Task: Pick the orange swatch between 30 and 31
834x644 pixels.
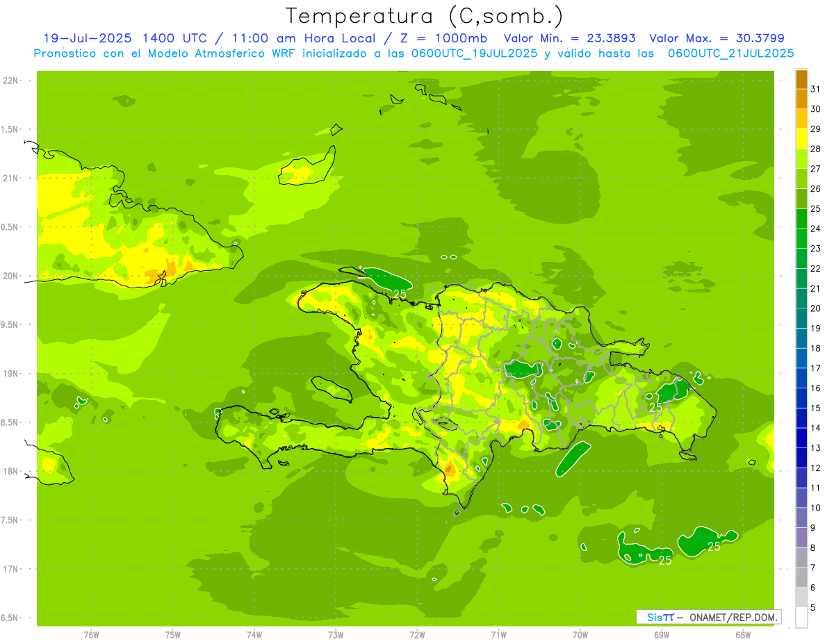Action: click(801, 99)
